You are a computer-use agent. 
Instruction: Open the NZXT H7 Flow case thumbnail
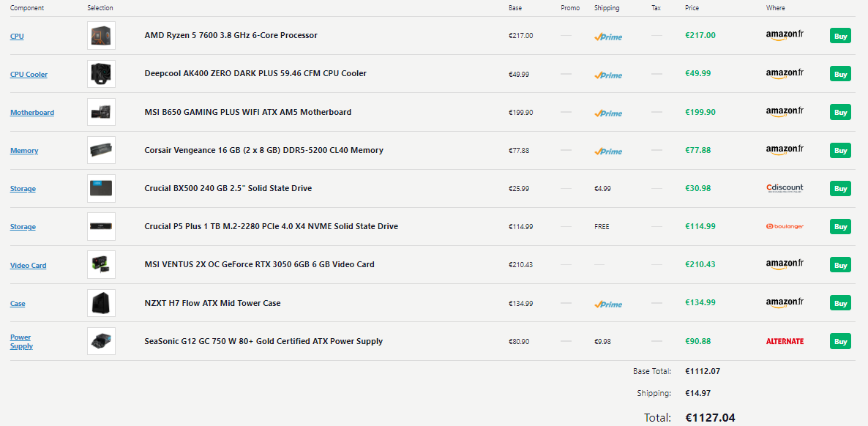tap(101, 303)
